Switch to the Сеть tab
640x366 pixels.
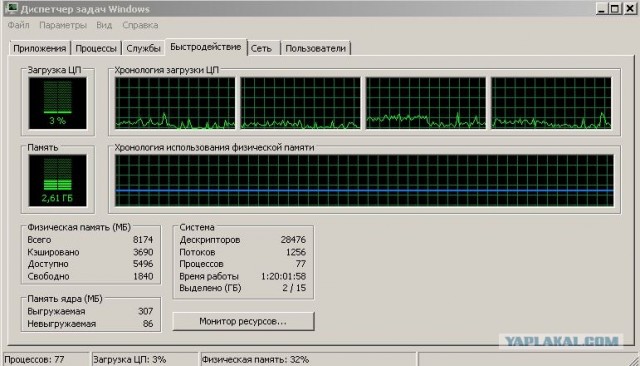click(261, 48)
